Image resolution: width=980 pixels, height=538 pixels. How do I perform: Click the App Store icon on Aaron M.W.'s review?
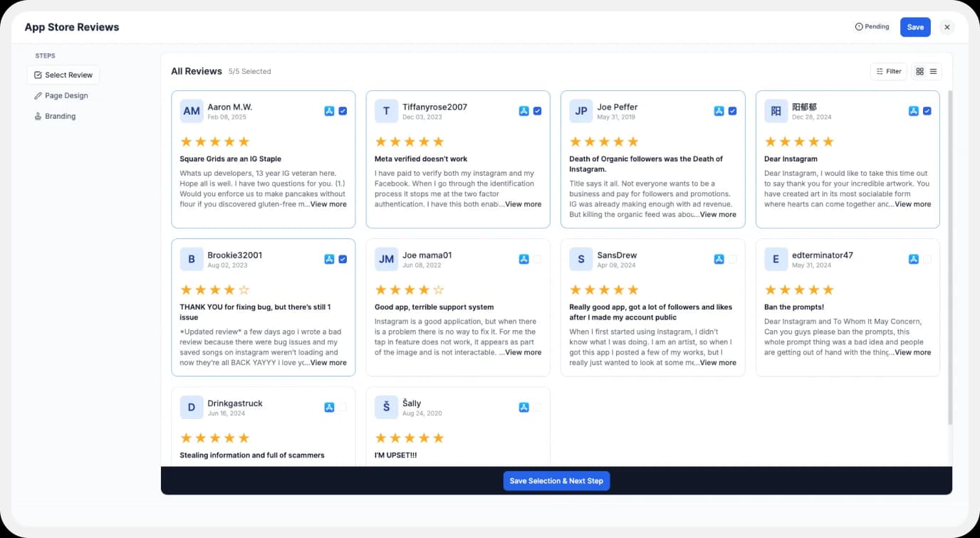click(329, 111)
